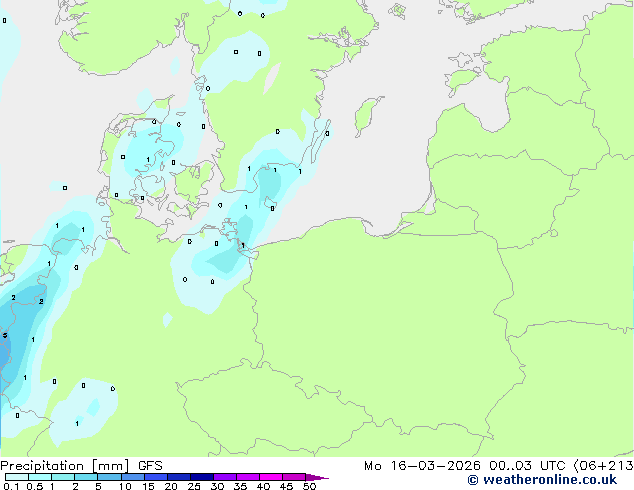Click the 'Mo 16-03-2026' date text
Viewport: 634px width, 490px height.
pyautogui.click(x=422, y=466)
